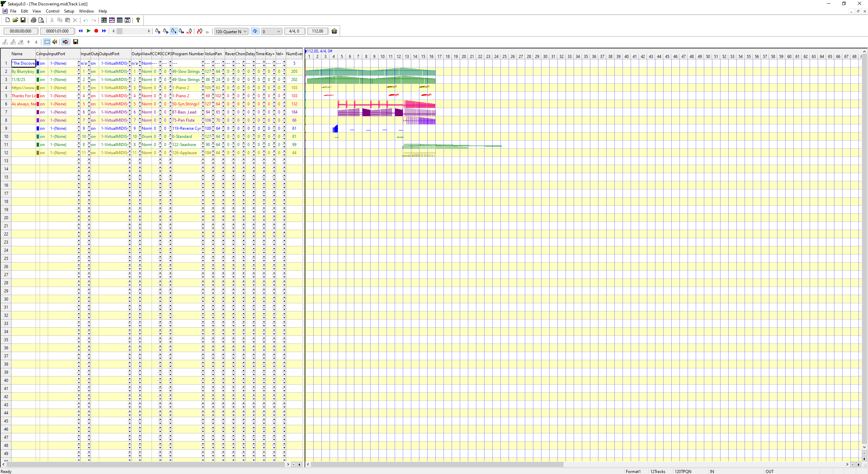This screenshot has height=474, width=868.
Task: Click the blue color swatch of track 9
Action: coord(38,128)
